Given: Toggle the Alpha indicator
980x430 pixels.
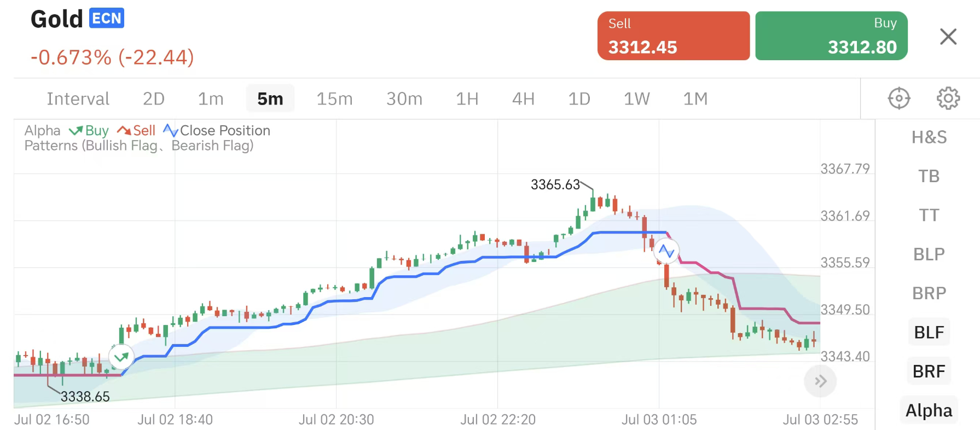Looking at the screenshot, I should coord(929,410).
